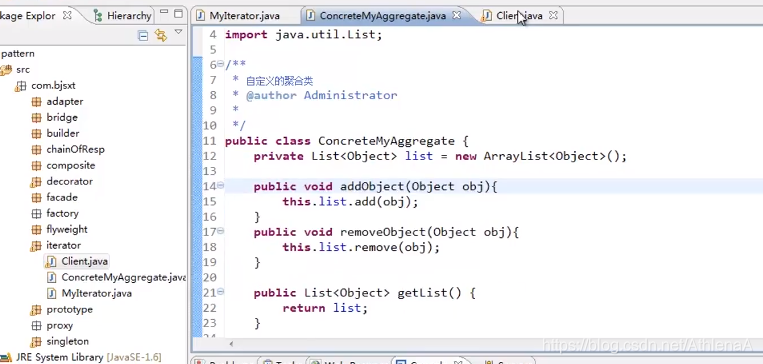
Task: Click 'return list;' on line 22
Action: click(x=325, y=308)
